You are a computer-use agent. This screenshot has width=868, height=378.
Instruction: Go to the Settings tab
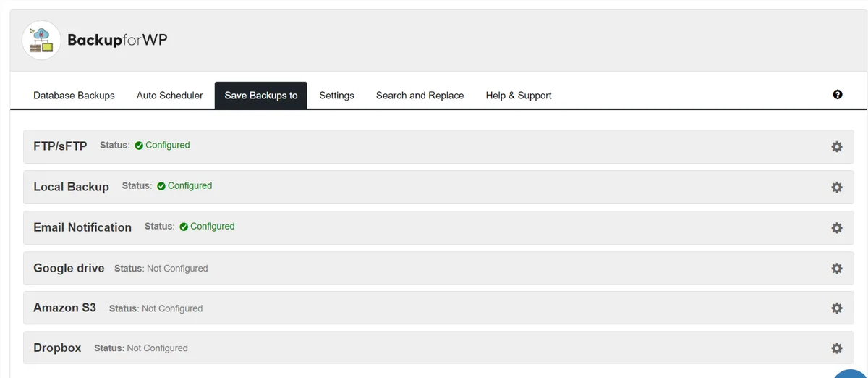(x=337, y=96)
